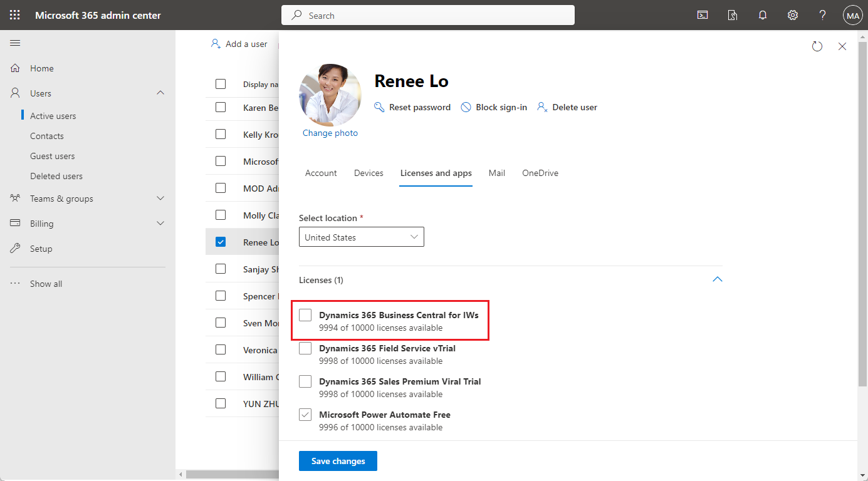
Task: Open the app launcher grid icon
Action: point(14,15)
